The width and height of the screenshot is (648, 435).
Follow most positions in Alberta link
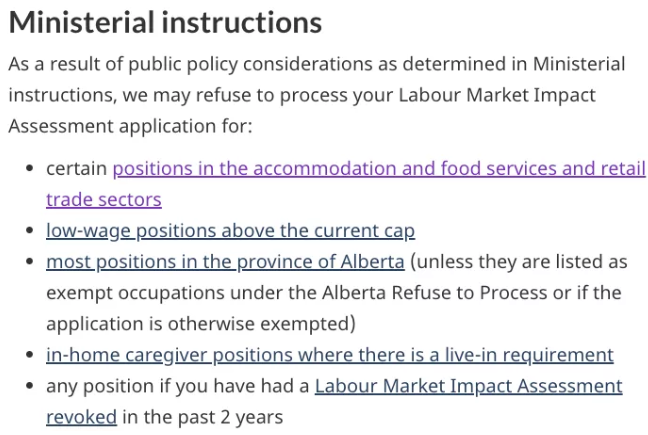point(225,262)
